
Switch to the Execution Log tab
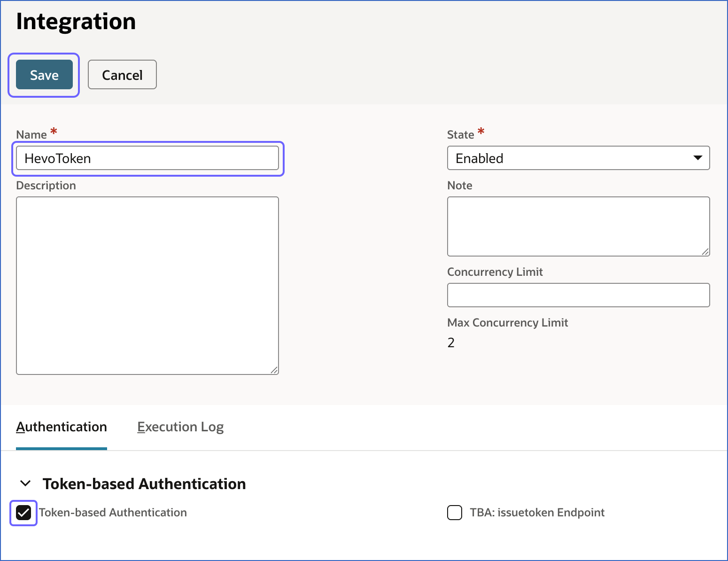(180, 427)
